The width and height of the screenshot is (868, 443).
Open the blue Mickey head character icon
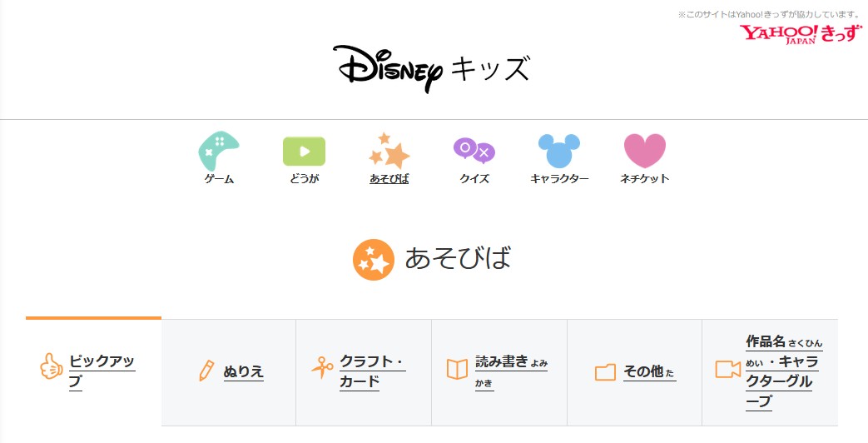(559, 151)
